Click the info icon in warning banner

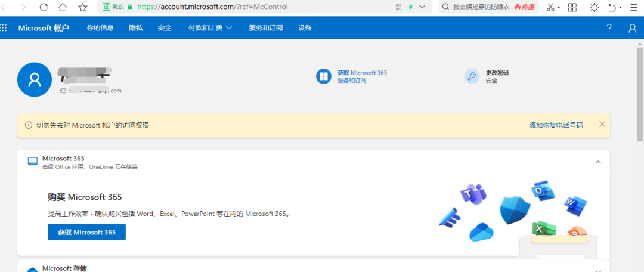coord(29,125)
